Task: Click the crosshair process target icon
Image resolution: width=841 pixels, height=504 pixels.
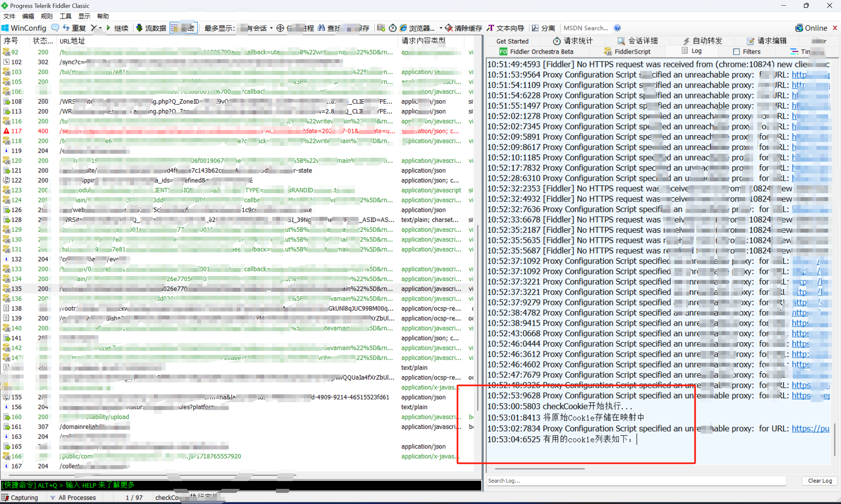Action: [x=280, y=28]
